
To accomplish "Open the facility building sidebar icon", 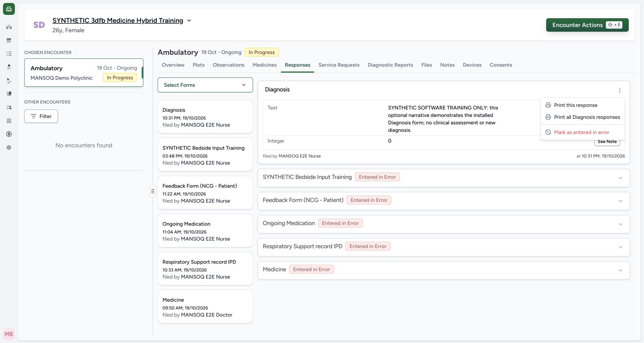I will (9, 27).
